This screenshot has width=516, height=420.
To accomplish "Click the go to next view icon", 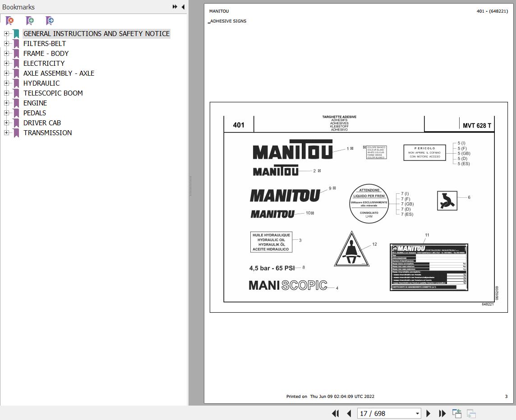I will click(x=471, y=413).
